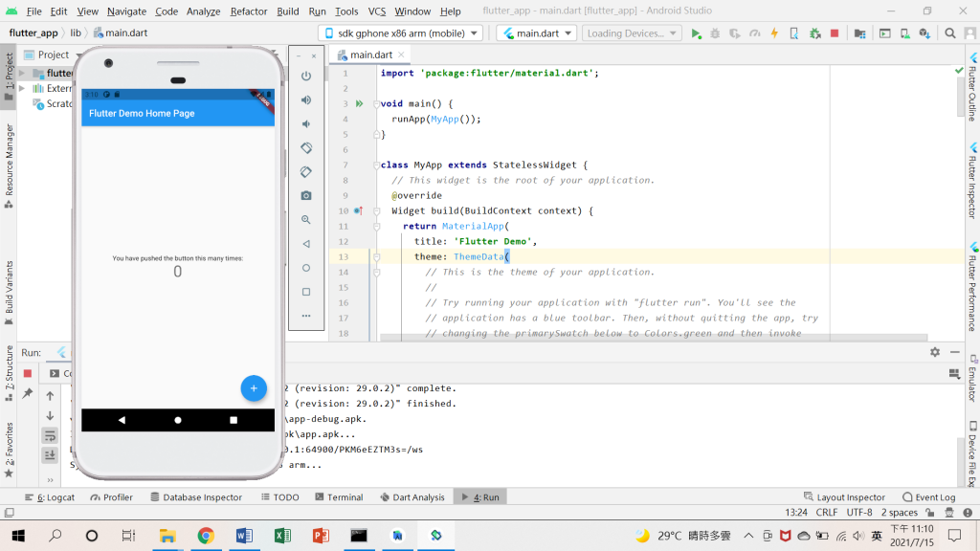Open the device selector dropdown
This screenshot has width=980, height=551.
tap(401, 33)
